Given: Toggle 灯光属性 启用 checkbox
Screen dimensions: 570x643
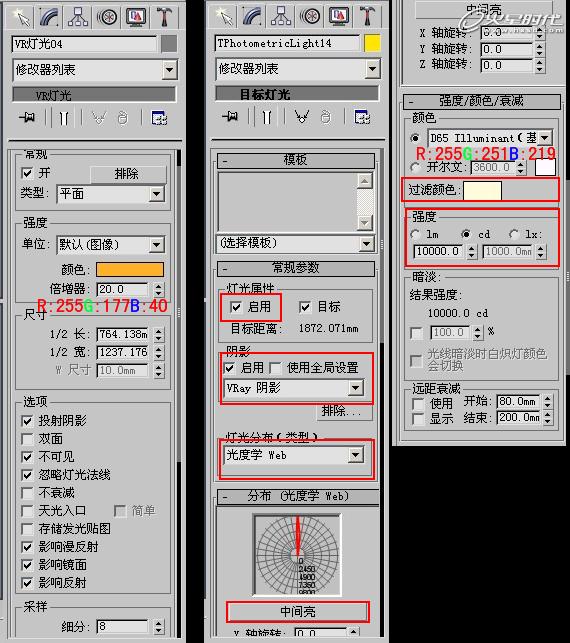Looking at the screenshot, I should 236,307.
